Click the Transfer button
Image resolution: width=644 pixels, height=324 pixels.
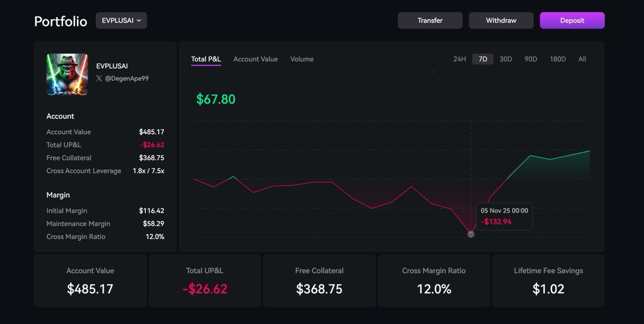(x=430, y=20)
